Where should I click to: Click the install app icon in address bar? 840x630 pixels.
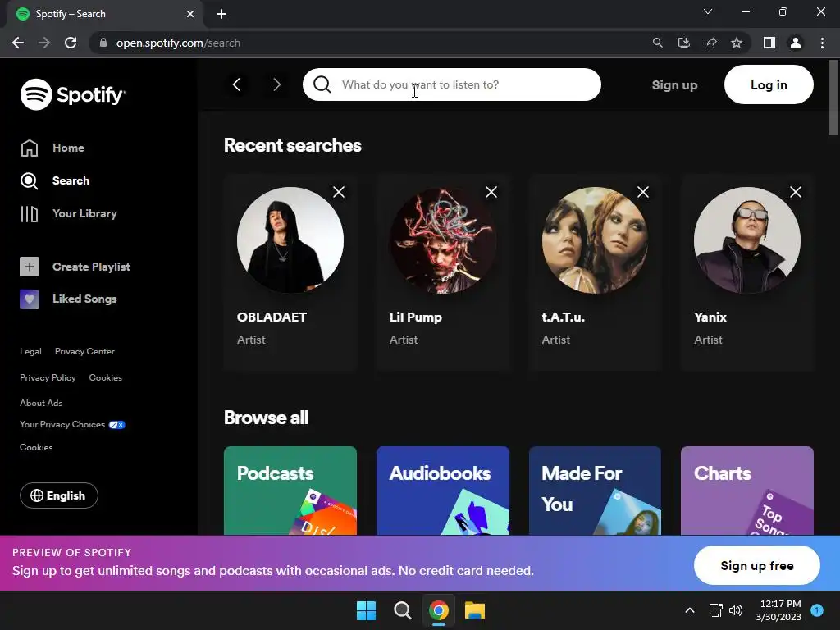(684, 43)
